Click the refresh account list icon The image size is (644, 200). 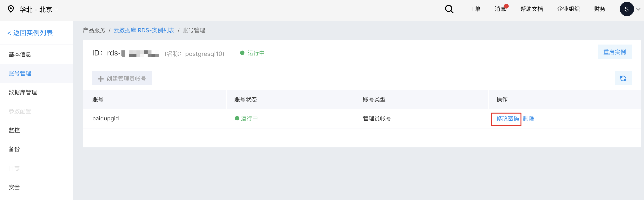tap(623, 78)
